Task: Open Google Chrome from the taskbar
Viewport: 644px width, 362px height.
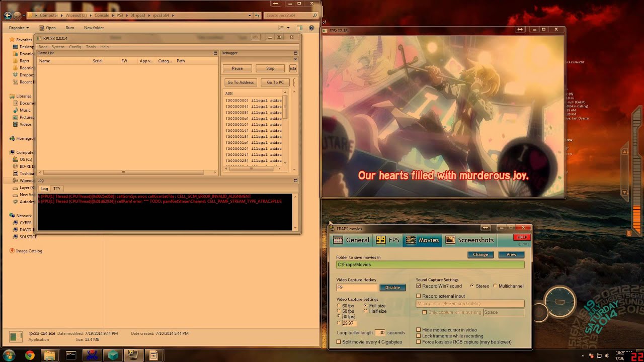Action: pyautogui.click(x=30, y=355)
